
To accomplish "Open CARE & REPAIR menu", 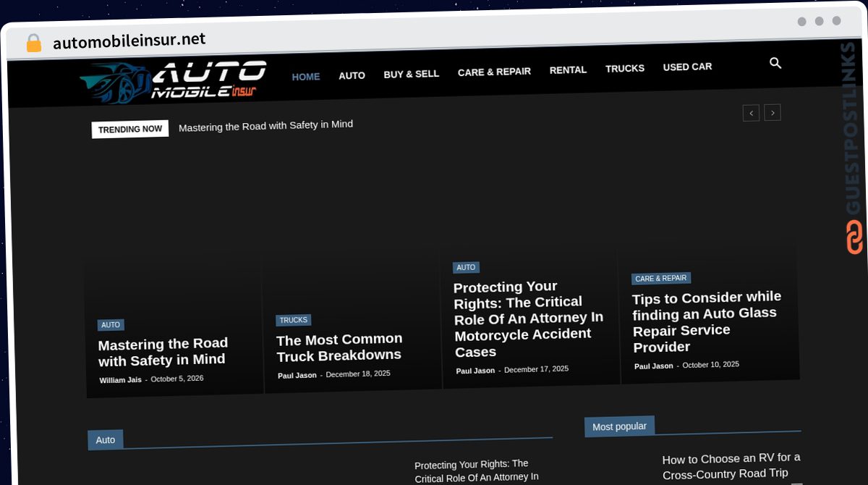I will 494,72.
